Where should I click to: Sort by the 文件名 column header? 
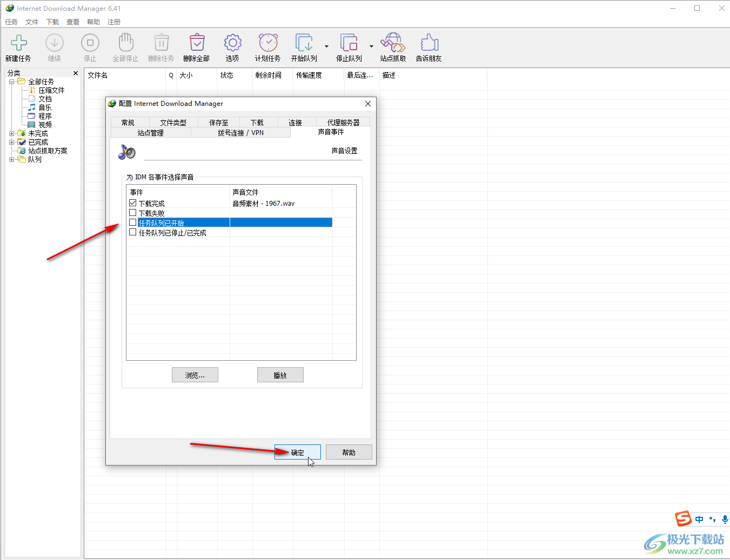click(x=125, y=75)
